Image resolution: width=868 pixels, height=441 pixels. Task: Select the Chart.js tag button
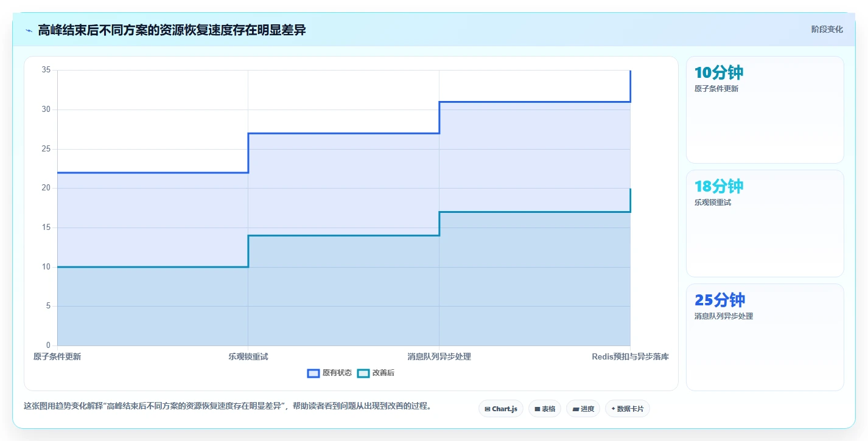[x=501, y=409]
